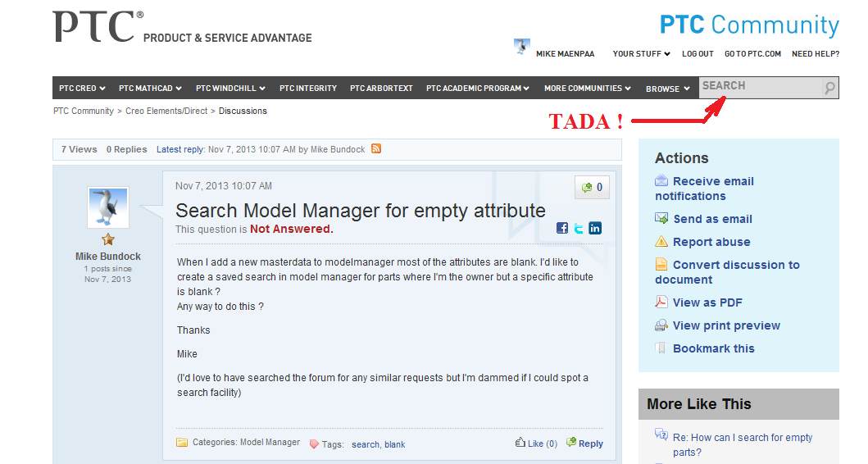Click View print preview link
The height and width of the screenshot is (464, 868).
click(726, 325)
